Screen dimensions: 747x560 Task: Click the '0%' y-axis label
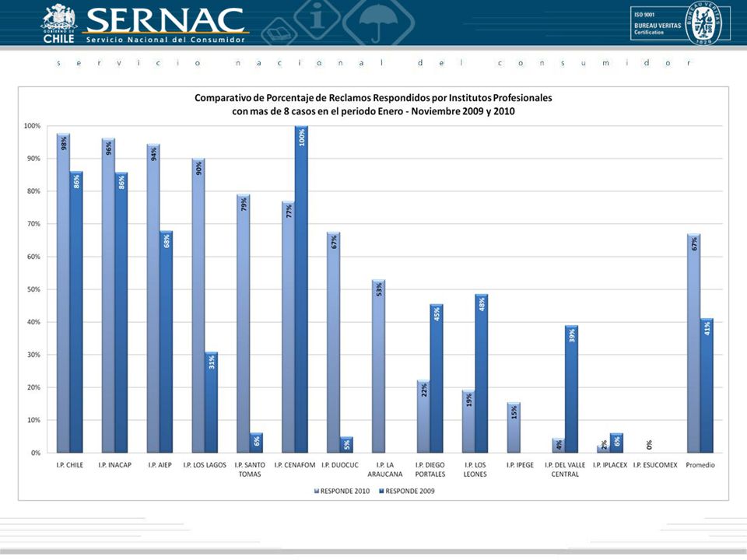point(37,453)
